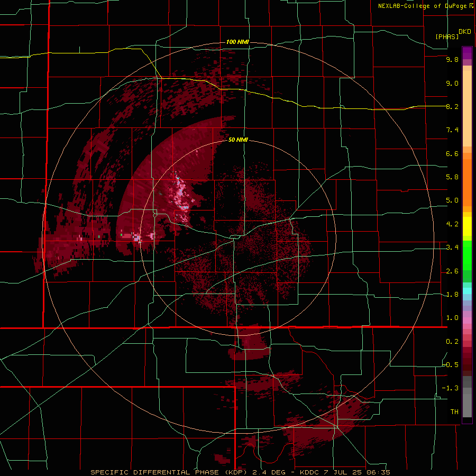The width and height of the screenshot is (476, 476).
Task: Pick the cyan segment of the color bar
Action: 467,291
